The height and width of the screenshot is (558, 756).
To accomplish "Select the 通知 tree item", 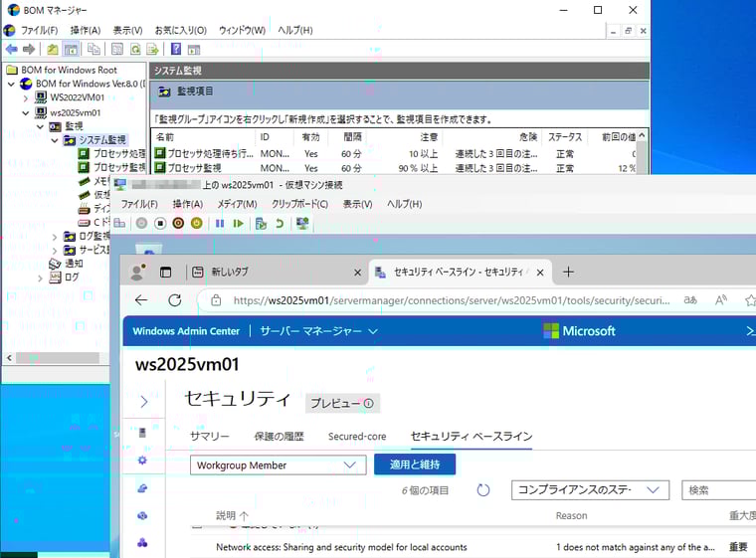I will coord(74,264).
